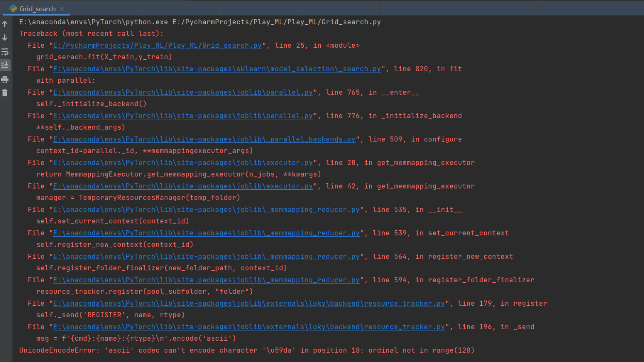Click the 'context_id=parallel._id' code line
The height and width of the screenshot is (362, 644).
(x=144, y=151)
